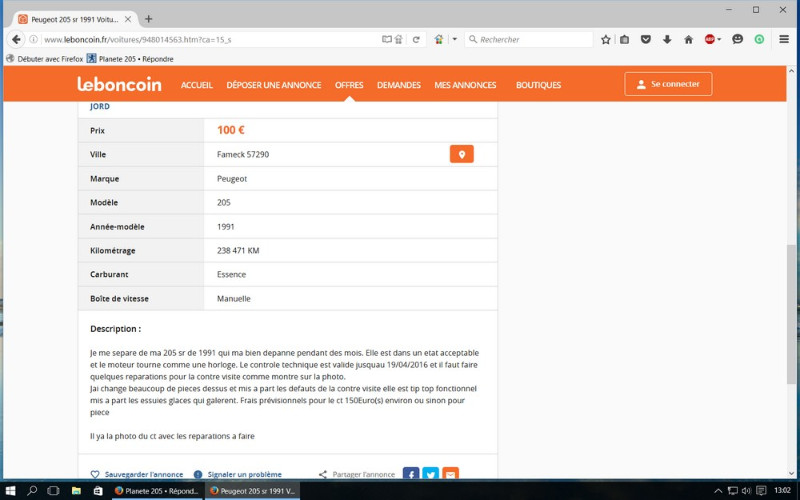Switch to Peugeot 205 sr 1991 taskbar window
800x500 pixels.
point(252,490)
